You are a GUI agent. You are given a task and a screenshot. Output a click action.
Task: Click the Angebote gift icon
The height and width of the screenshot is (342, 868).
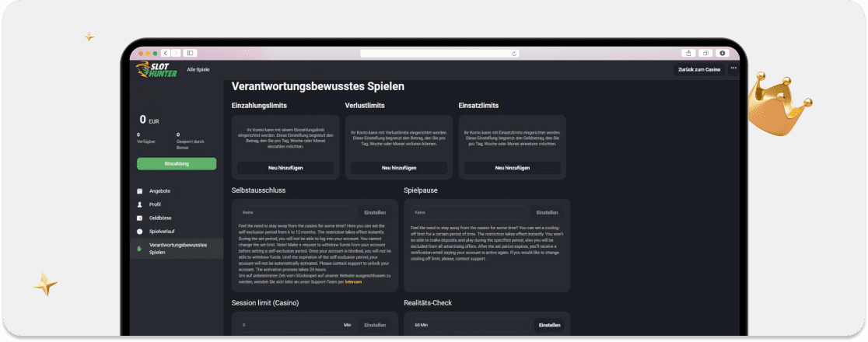139,191
